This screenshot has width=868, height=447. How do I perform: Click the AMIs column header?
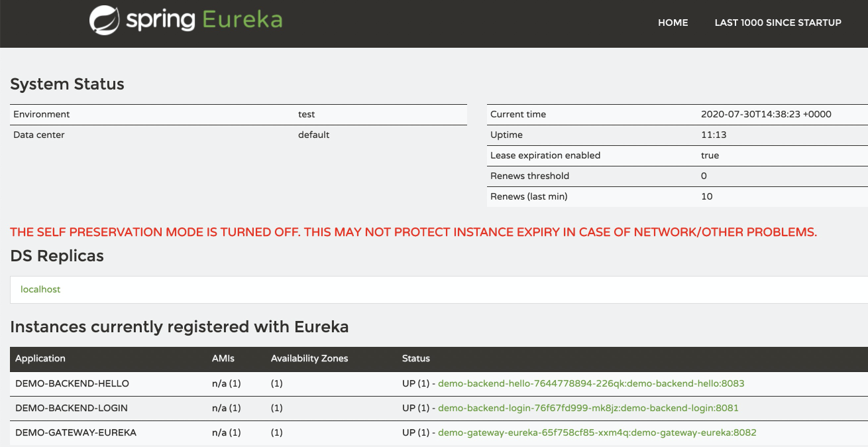223,358
